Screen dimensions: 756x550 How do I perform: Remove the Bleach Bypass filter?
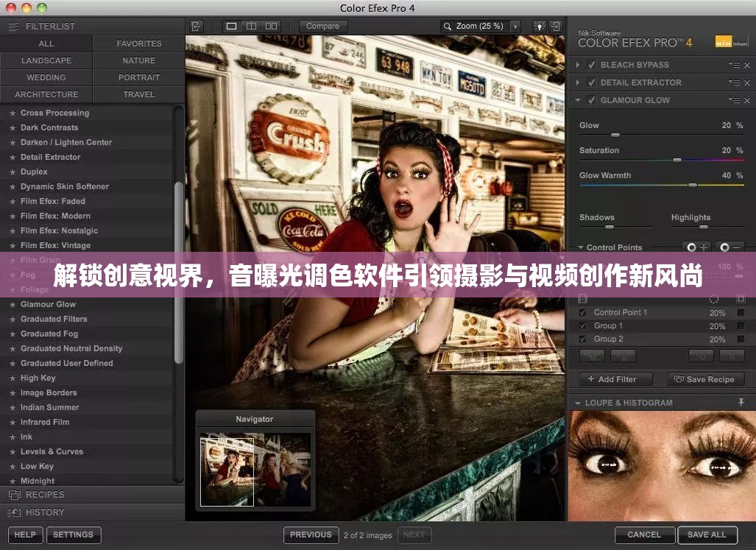pos(747,65)
